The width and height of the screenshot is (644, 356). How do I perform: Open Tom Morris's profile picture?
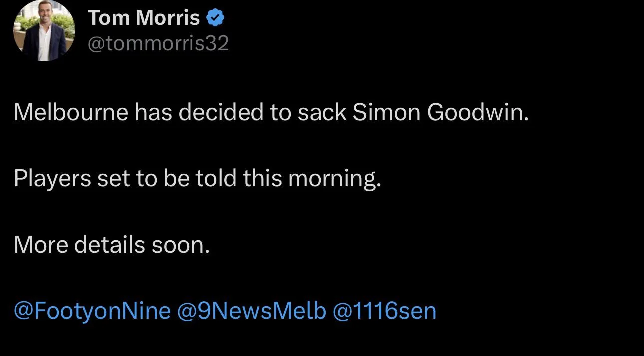coord(44,30)
